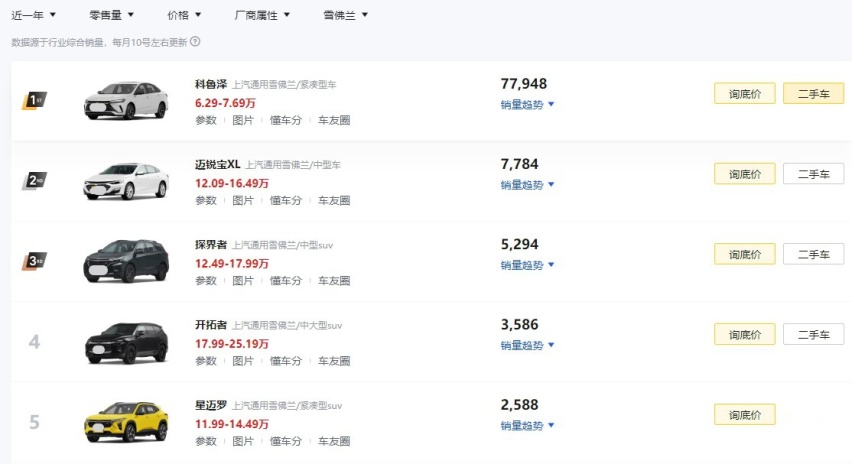Open 车友圈 link under 科鲁泽

334,120
